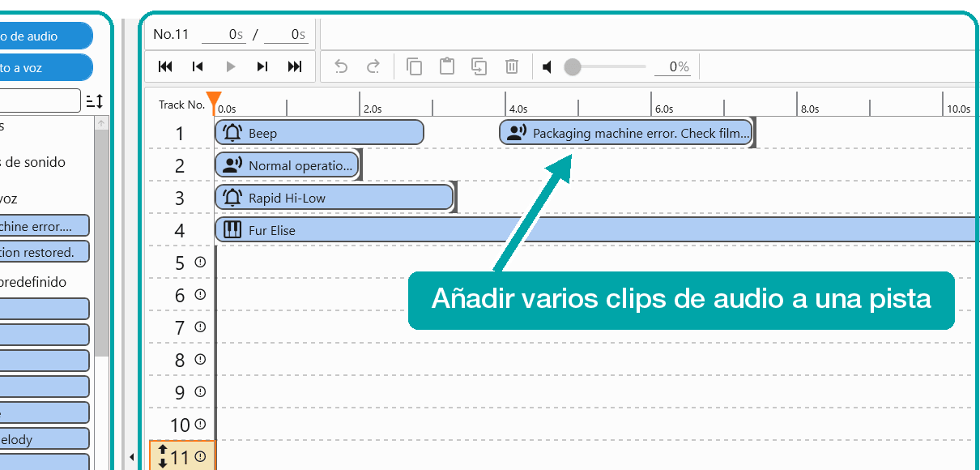Click the 4.0s mark on the ruler

[518, 109]
